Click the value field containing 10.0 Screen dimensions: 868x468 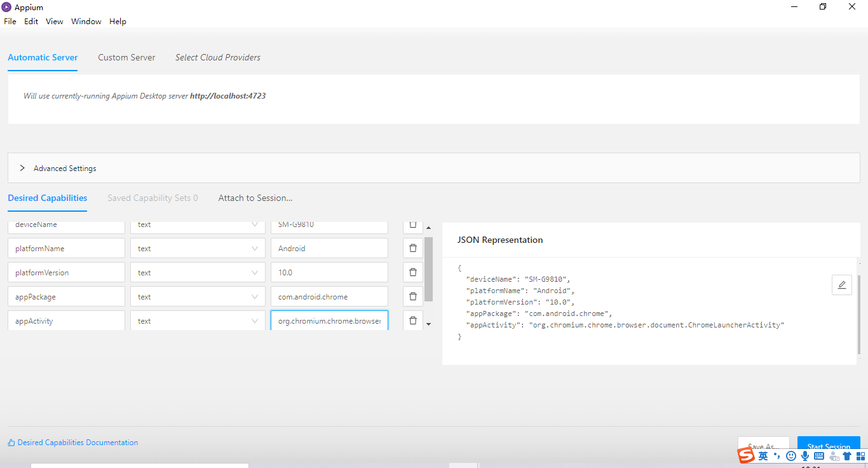pos(329,273)
